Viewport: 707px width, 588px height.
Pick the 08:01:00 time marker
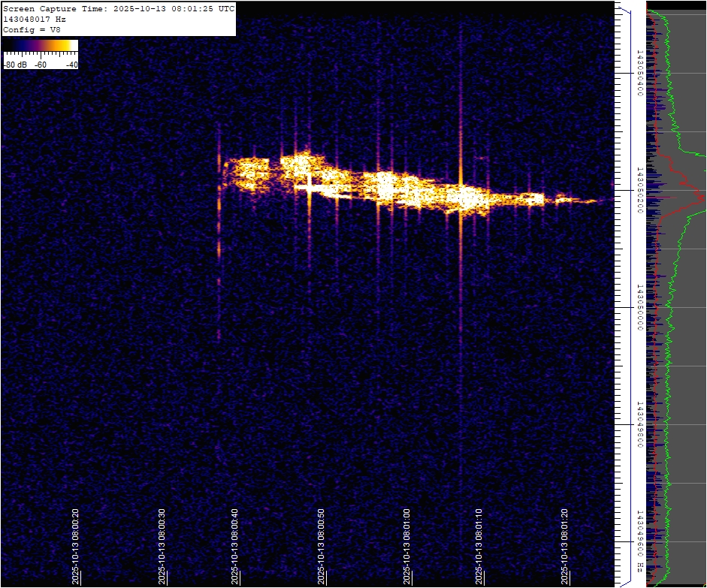pyautogui.click(x=406, y=546)
